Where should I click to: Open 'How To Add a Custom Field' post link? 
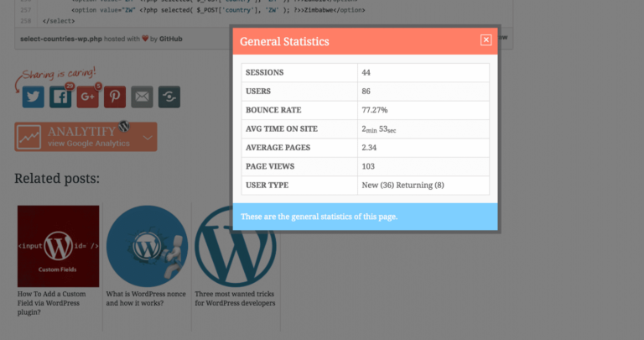coord(52,303)
